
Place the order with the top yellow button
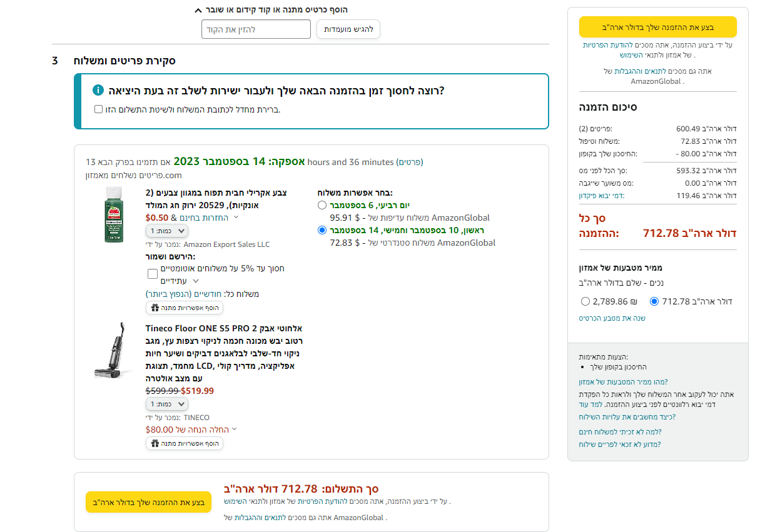[657, 28]
